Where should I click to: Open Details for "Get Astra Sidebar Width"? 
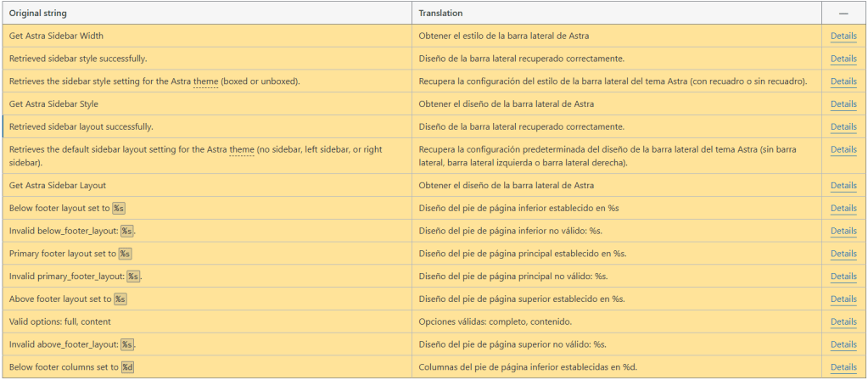click(843, 36)
